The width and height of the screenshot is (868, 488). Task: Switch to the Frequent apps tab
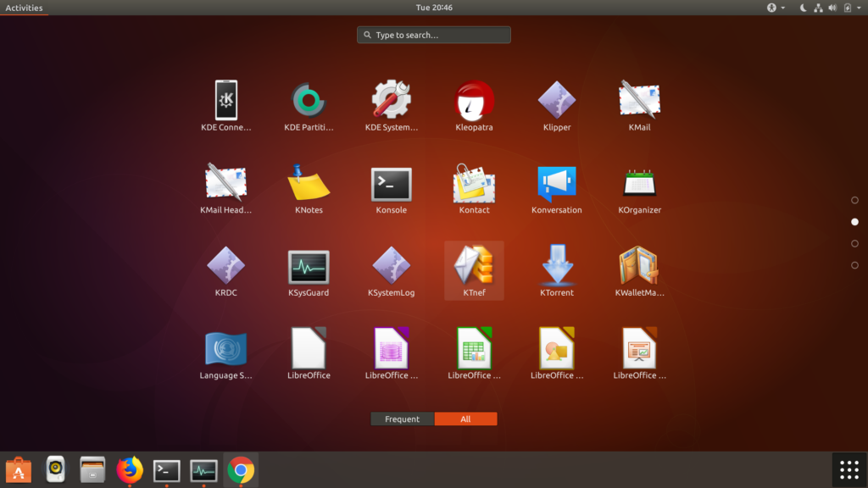point(403,419)
